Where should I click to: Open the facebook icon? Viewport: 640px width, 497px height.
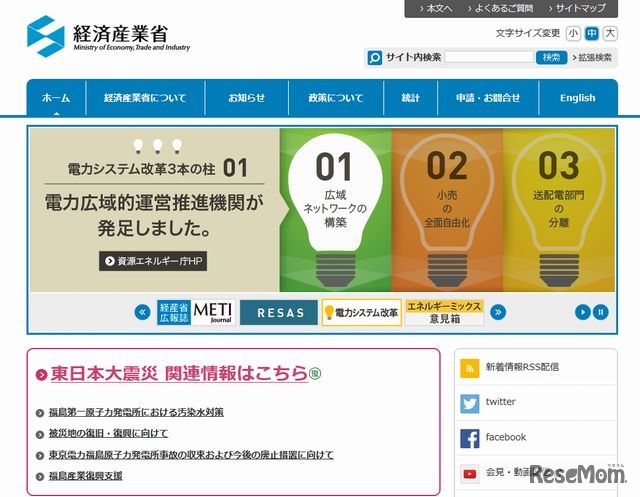[469, 439]
